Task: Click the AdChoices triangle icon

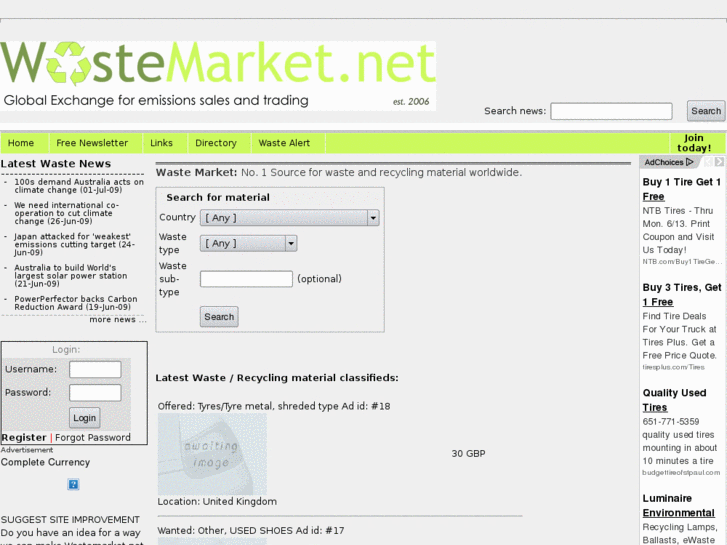Action: pyautogui.click(x=689, y=162)
